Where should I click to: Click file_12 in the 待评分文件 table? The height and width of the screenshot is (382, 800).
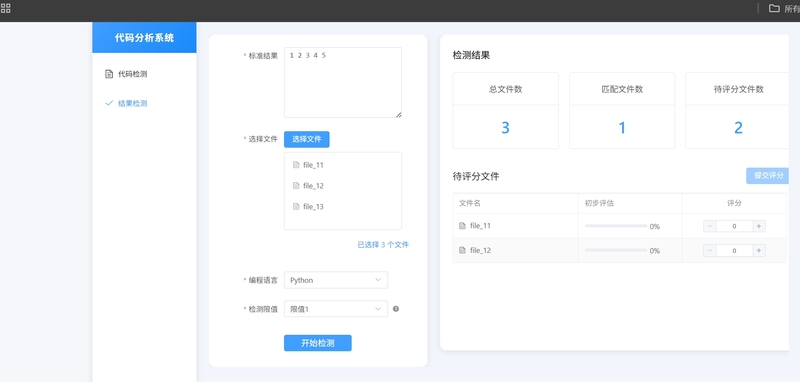pos(480,250)
